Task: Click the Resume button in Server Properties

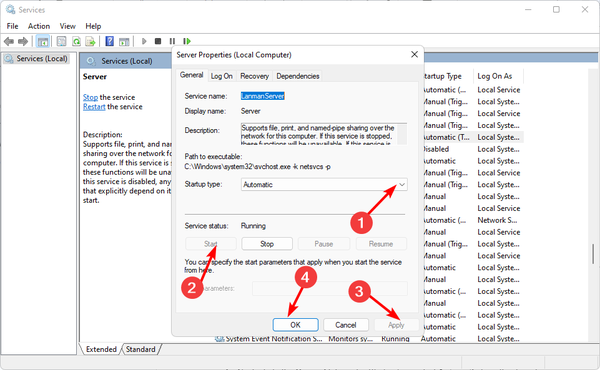Action: 381,244
